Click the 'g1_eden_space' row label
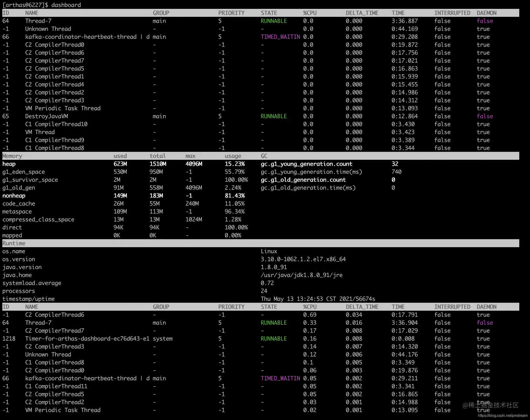Image resolution: width=530 pixels, height=420 pixels. coord(23,172)
